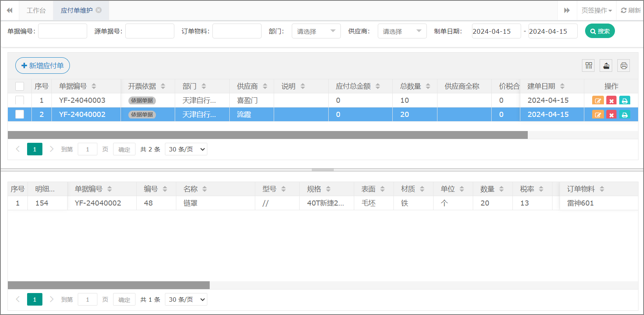Screen dimensions: 644x315
Task: Open upper table 30 条/页 page size selector
Action: click(x=186, y=149)
